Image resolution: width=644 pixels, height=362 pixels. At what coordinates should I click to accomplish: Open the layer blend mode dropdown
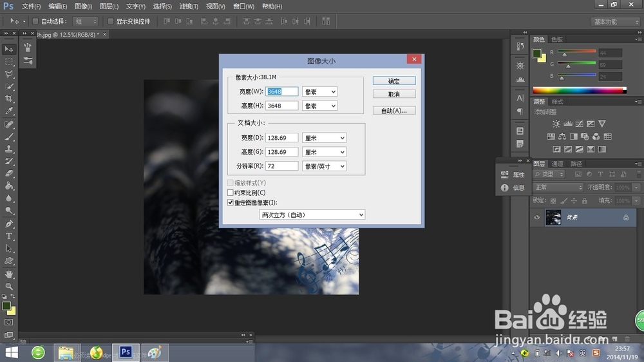click(558, 187)
